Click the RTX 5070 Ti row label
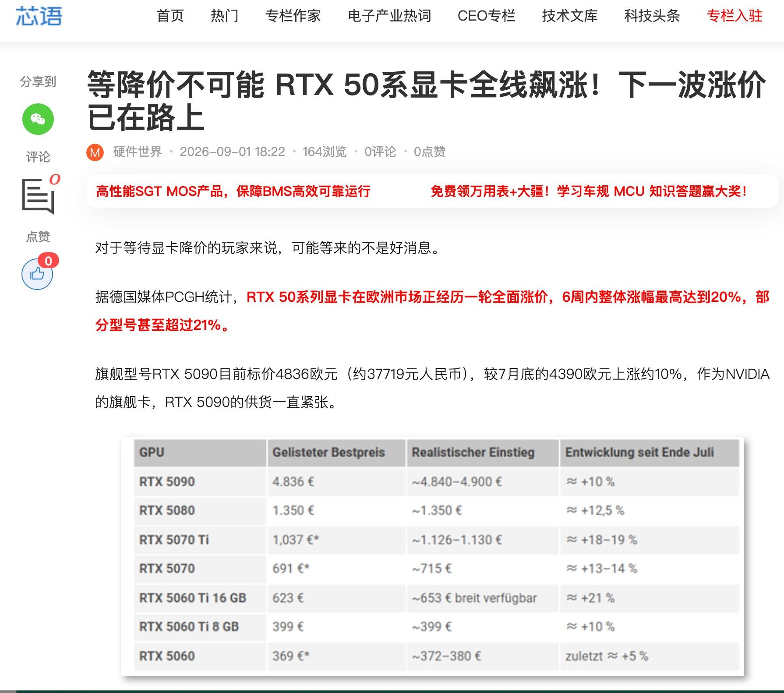784x693 pixels. click(174, 540)
